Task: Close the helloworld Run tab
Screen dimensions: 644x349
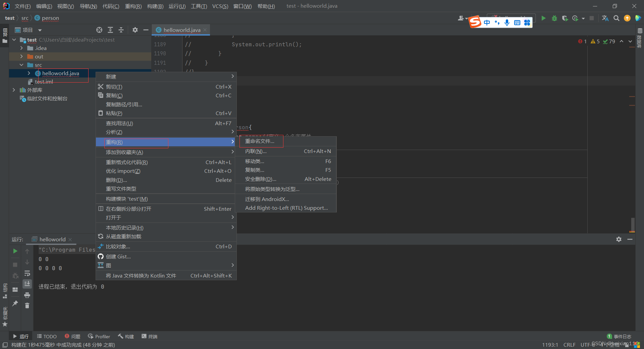Action: coord(70,239)
